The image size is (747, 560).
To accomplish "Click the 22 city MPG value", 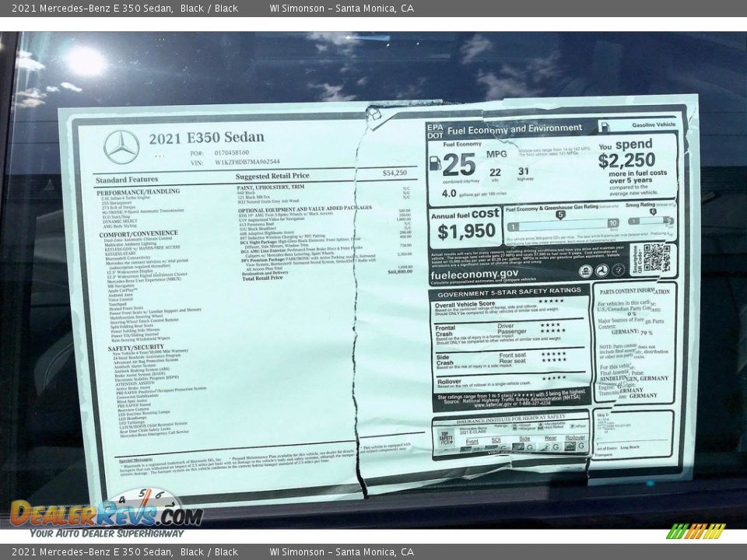I will [495, 173].
